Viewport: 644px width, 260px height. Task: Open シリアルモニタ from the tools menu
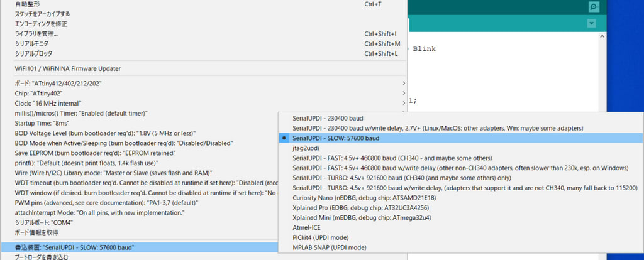point(204,43)
